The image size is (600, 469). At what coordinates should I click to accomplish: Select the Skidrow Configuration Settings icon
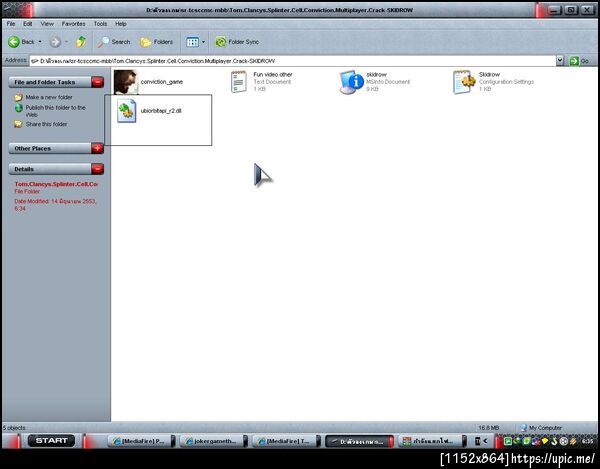click(464, 82)
